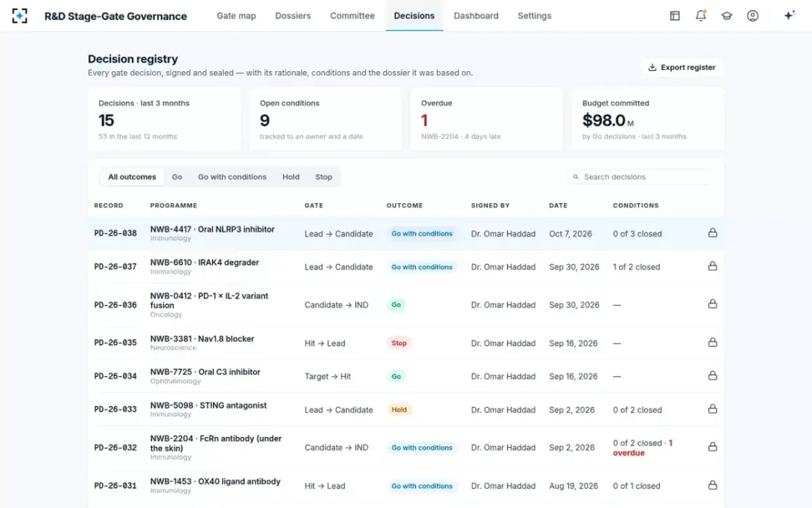Open the Overdue summary card

(487, 119)
